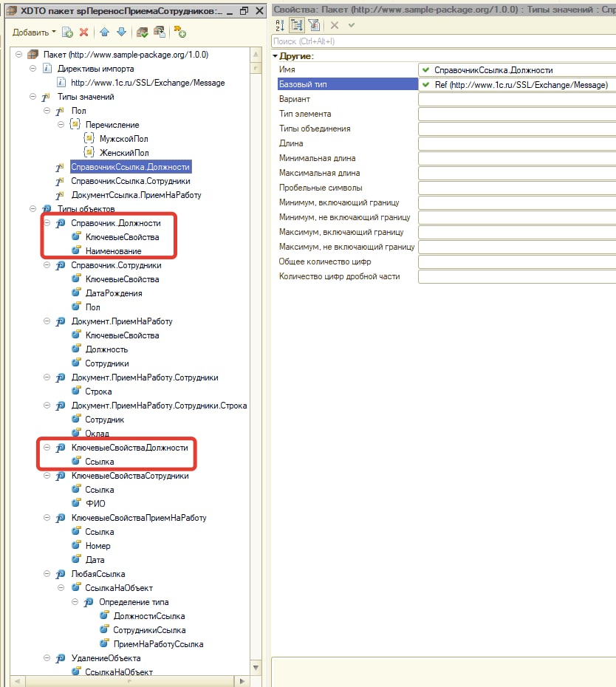Select the Оклад property
This screenshot has height=687, width=616.
(97, 434)
